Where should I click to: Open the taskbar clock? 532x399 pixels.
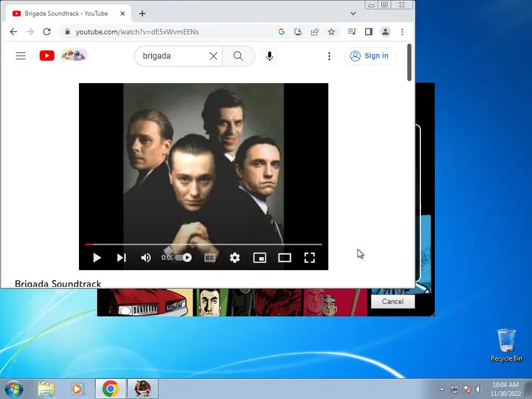(506, 389)
